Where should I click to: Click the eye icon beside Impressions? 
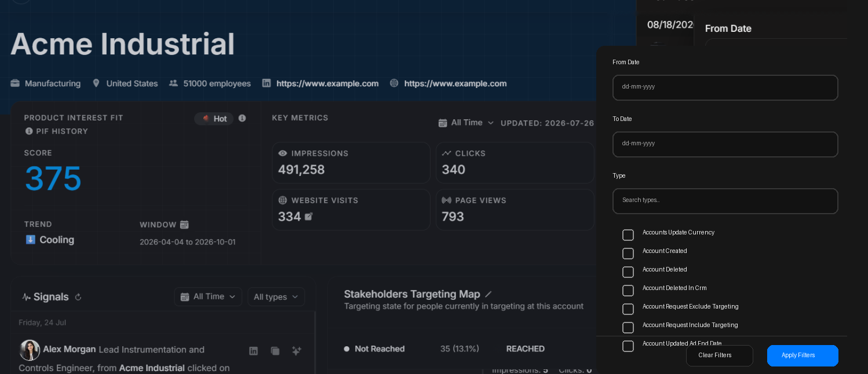[283, 153]
